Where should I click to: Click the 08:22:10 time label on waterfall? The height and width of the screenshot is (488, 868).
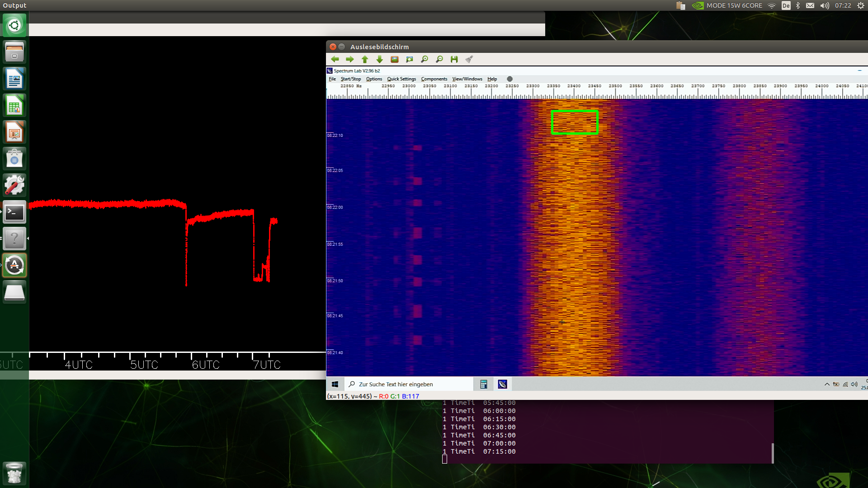click(335, 136)
